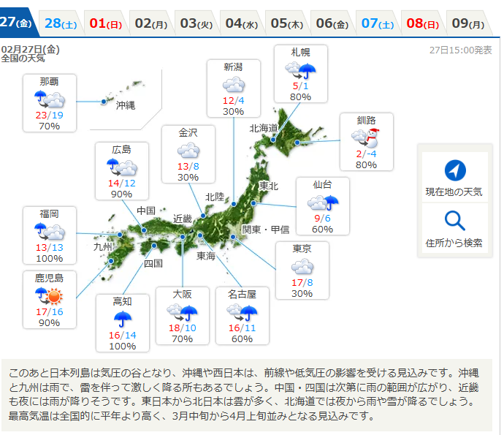Screen dimensions: 504x435
Task: Open the 名古屋 city name link
Action: point(242,294)
